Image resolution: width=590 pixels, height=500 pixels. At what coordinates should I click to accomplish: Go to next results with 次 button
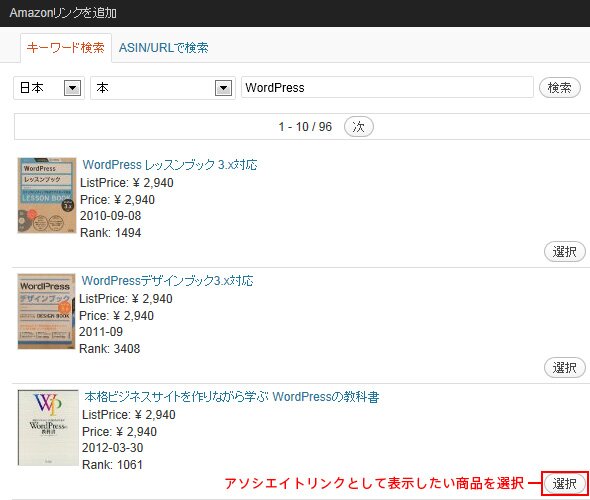coord(359,126)
